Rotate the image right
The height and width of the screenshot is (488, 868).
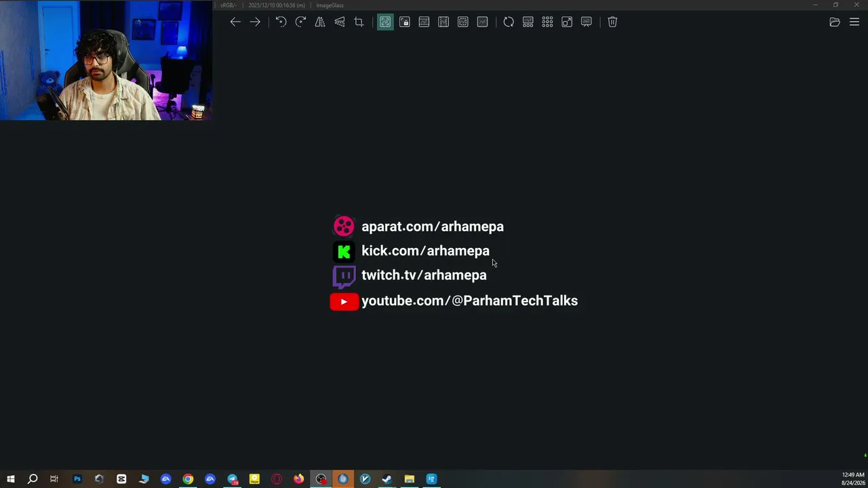coord(300,22)
